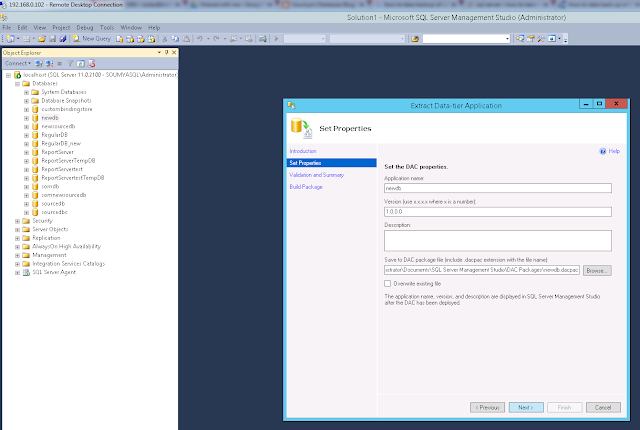Click the Cancel button
640x430 pixels.
(603, 407)
